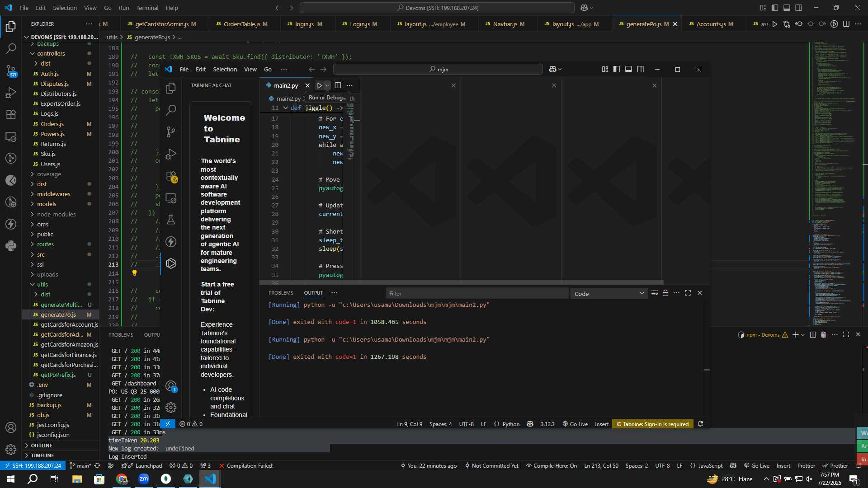
Task: Run main2.py with the play button
Action: [x=319, y=85]
